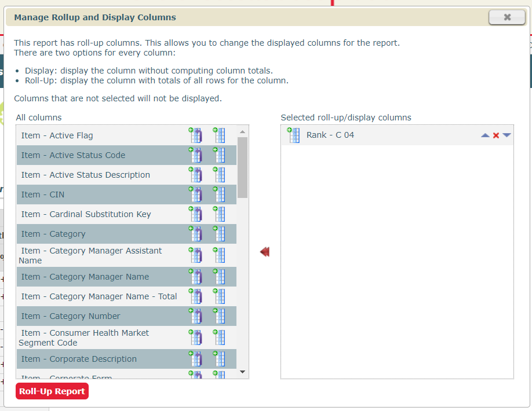Add Item - Active Status Code as display column
The width and height of the screenshot is (532, 411).
coord(218,155)
